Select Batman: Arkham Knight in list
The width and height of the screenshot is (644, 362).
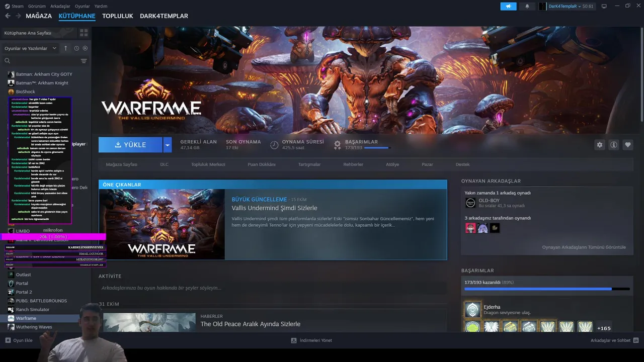42,83
